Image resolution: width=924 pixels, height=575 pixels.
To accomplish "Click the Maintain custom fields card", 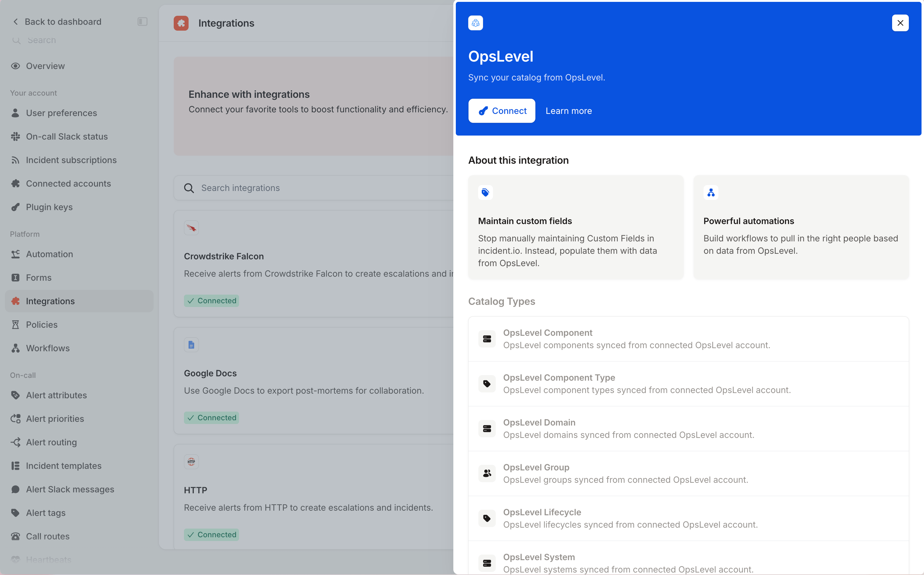I will click(576, 227).
